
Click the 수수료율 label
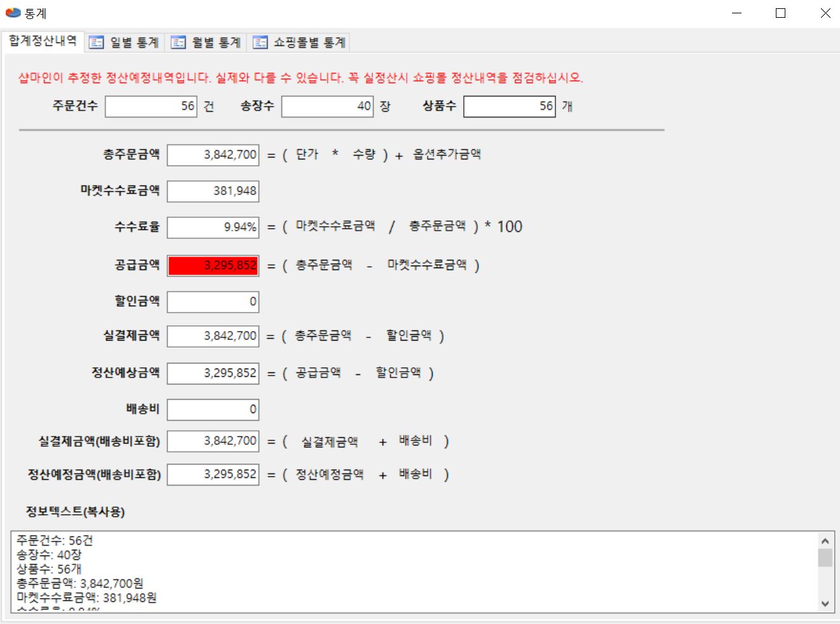pos(137,227)
